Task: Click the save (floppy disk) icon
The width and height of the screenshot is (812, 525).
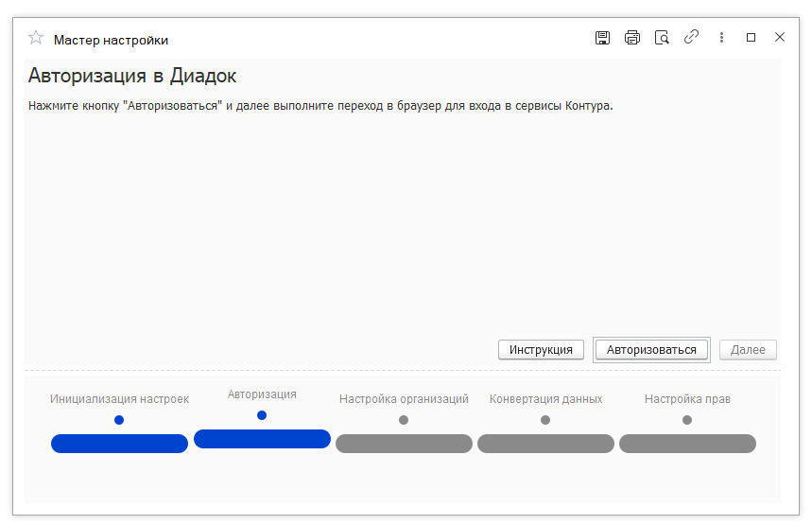Action: click(x=602, y=38)
